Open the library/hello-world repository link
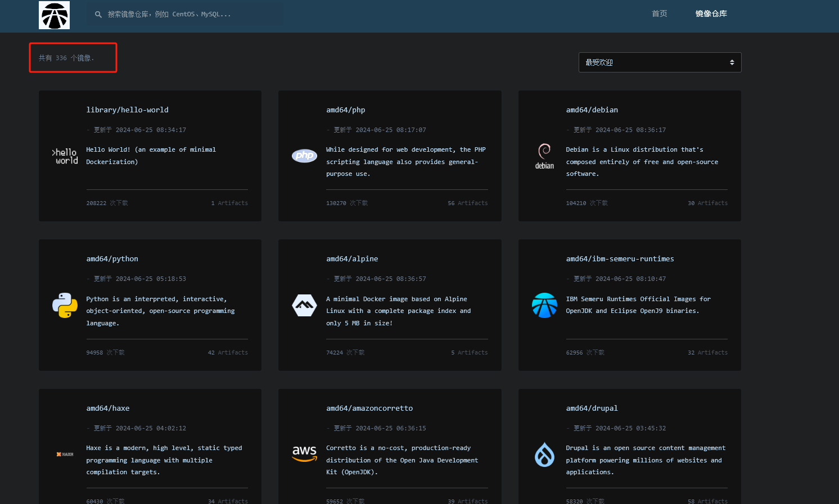 (127, 110)
